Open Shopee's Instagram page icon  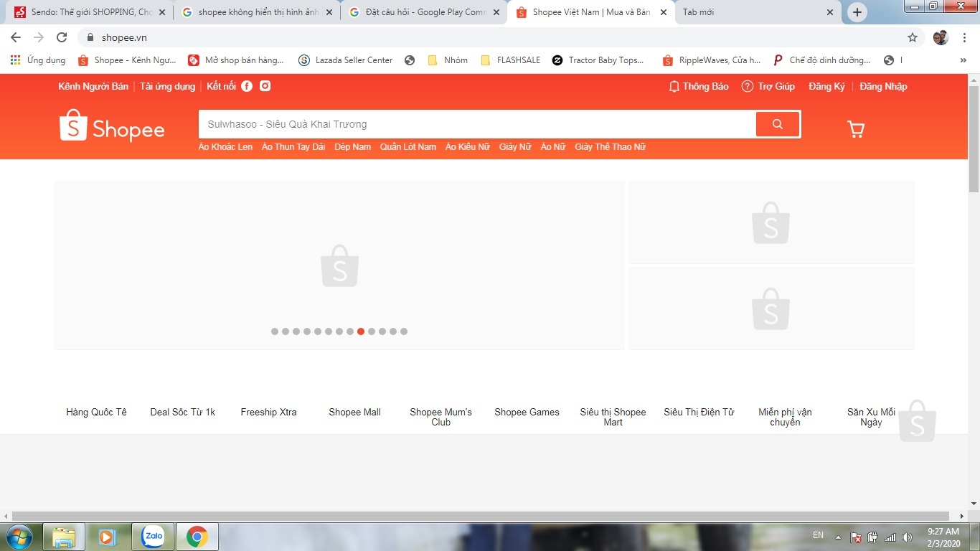(265, 86)
